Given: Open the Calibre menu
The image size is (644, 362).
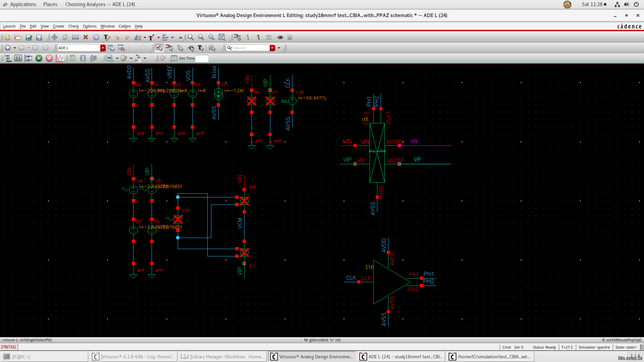Looking at the screenshot, I should 124,26.
